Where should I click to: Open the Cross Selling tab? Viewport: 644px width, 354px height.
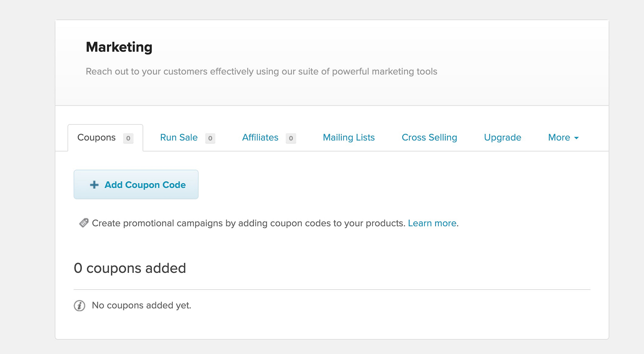point(429,138)
